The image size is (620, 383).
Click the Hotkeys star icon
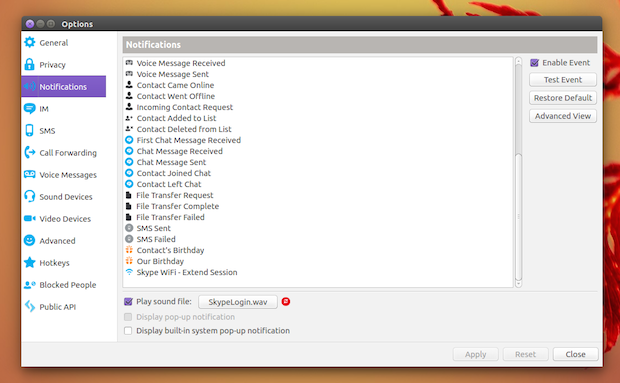tap(30, 262)
